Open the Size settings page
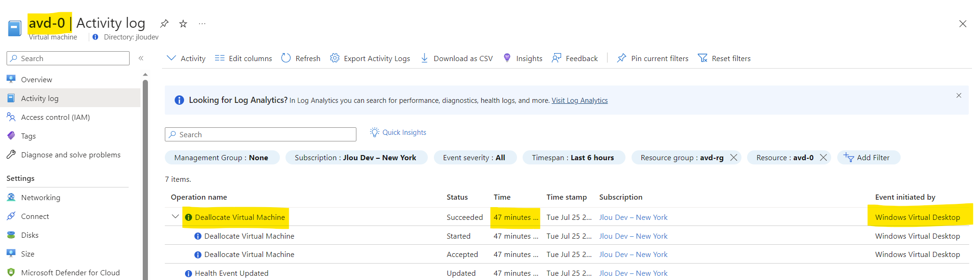The height and width of the screenshot is (280, 980). tap(28, 254)
